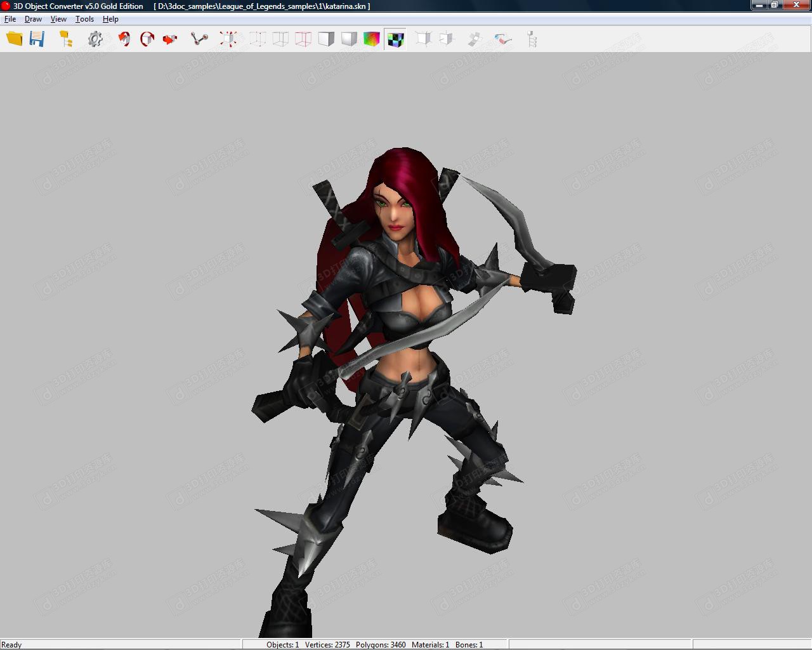812x650 pixels.
Task: Save the current model
Action: [37, 39]
